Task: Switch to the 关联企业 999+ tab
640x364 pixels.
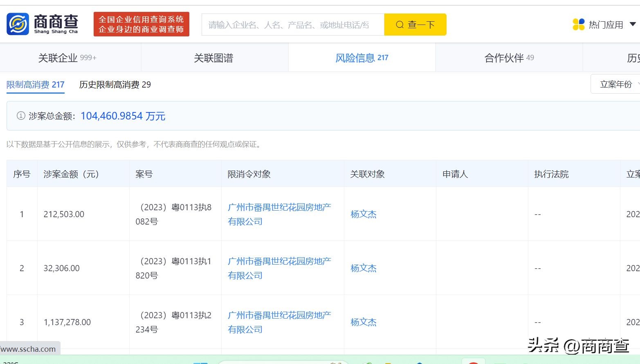Action: [67, 58]
